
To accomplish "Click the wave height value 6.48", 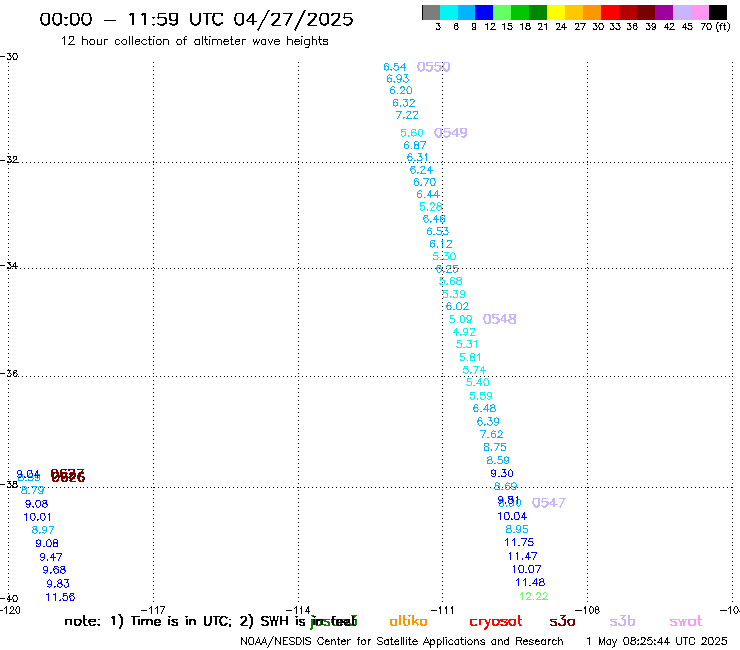I will point(484,408).
